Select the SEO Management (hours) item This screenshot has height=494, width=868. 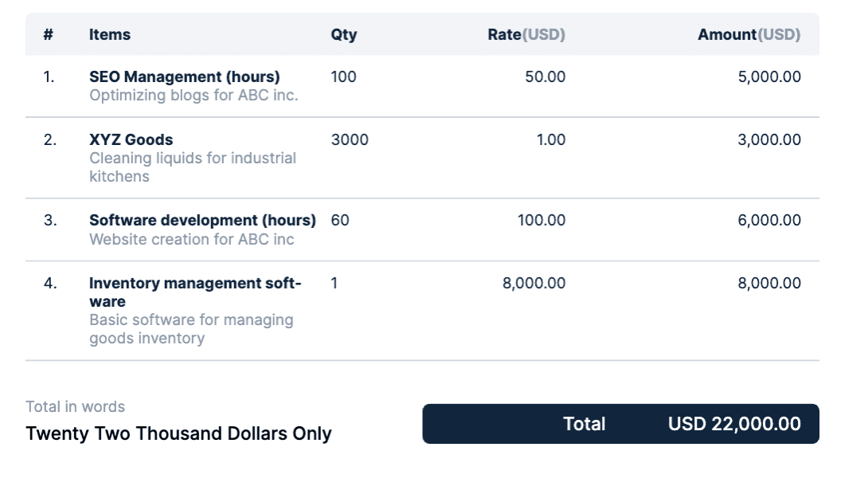184,76
